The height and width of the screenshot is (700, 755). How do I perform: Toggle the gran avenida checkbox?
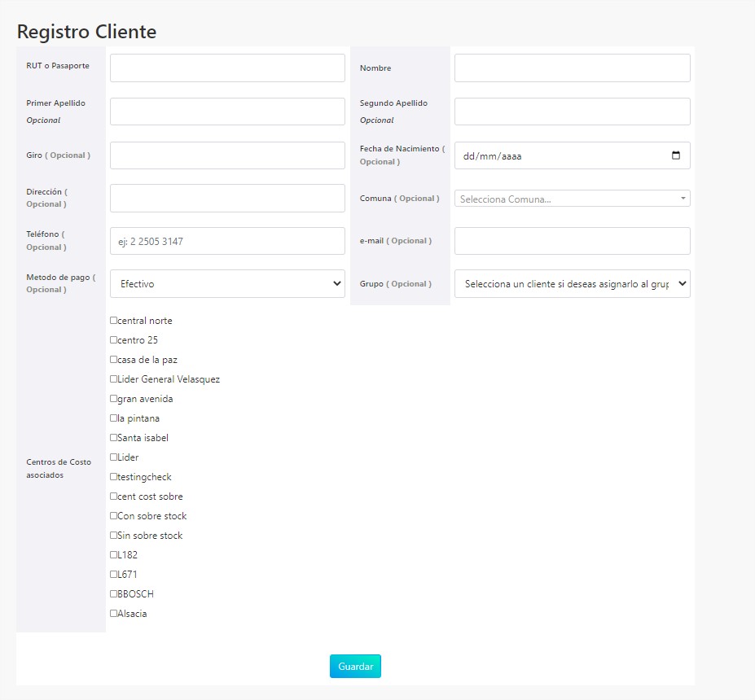tap(112, 399)
